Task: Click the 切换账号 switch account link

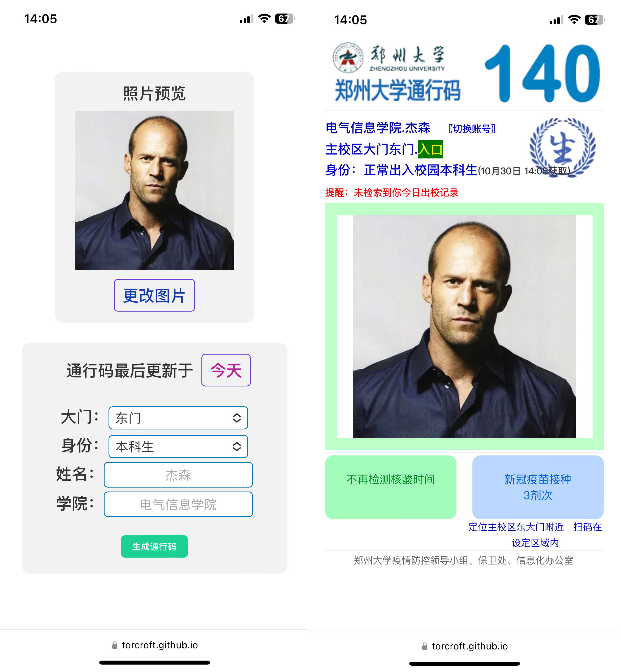Action: tap(472, 129)
